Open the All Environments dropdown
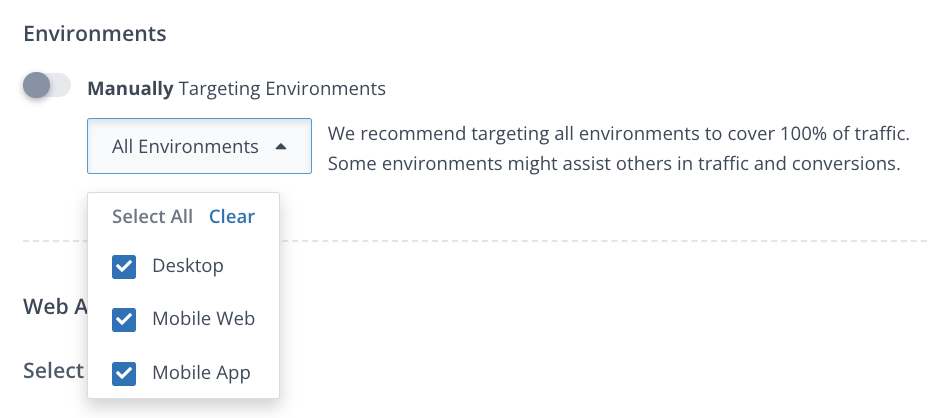930x418 pixels. tap(199, 147)
